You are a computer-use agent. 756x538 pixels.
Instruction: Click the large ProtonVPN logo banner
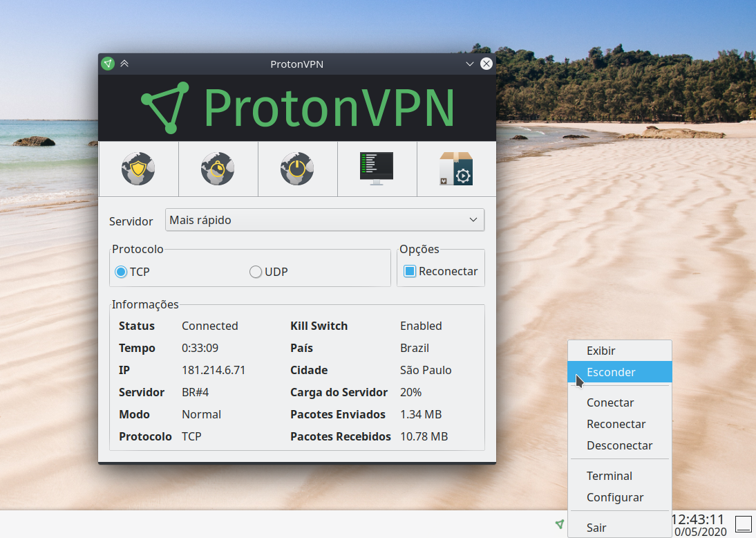[x=297, y=108]
